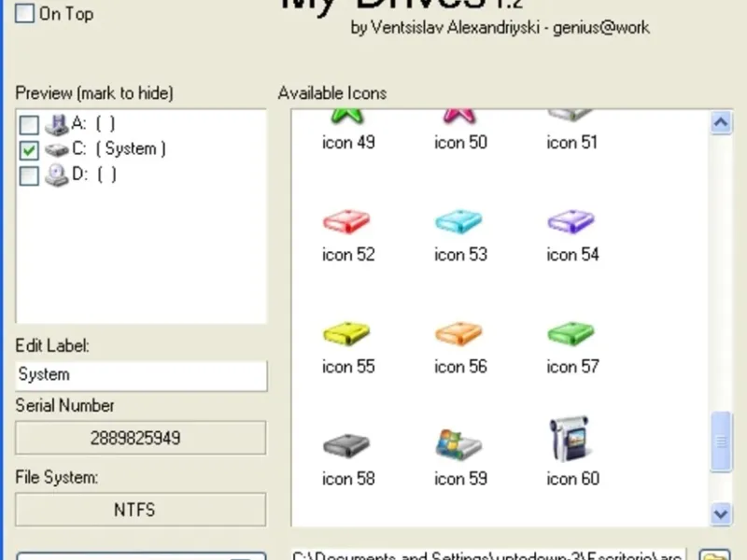This screenshot has height=560, width=747.
Task: Choose the purple drive icon 54
Action: coord(571,221)
